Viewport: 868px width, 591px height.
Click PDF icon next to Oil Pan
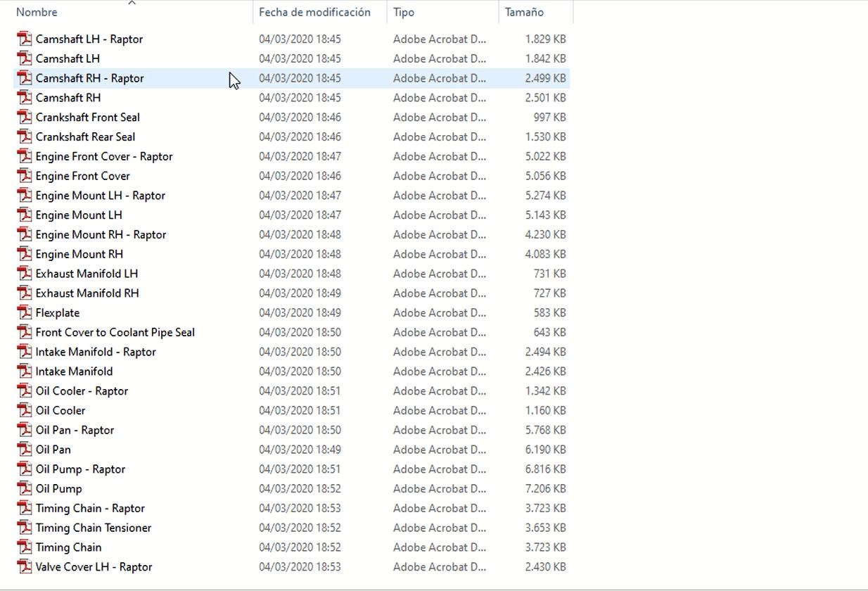[x=25, y=450]
